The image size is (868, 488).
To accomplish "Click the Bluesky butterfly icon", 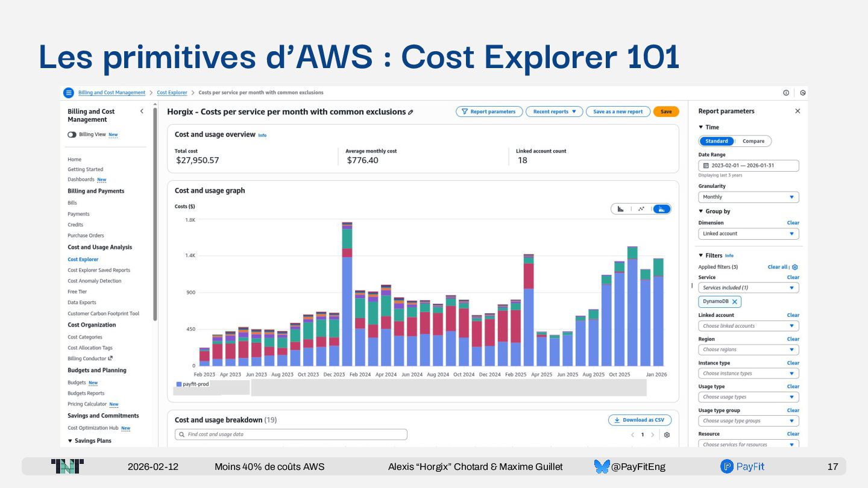I will [x=602, y=466].
